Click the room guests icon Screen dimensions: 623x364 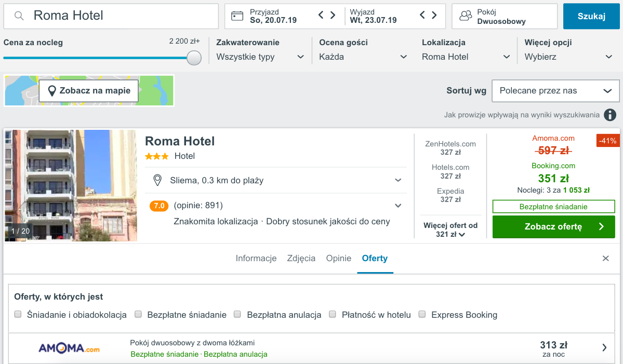pos(465,16)
